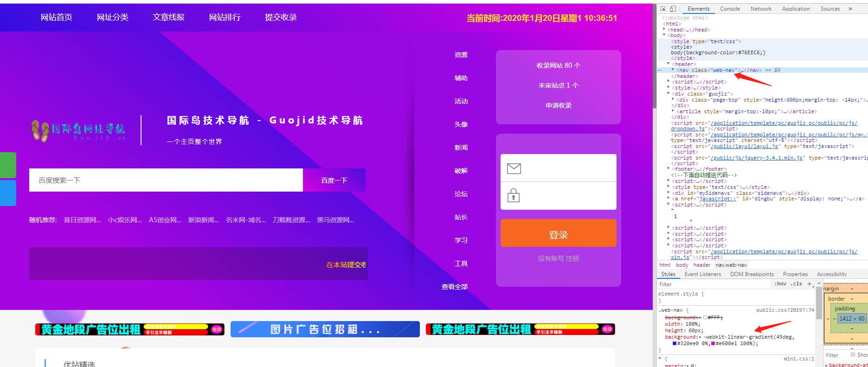Click the Styles filter input field
The width and height of the screenshot is (868, 367).
[x=714, y=284]
